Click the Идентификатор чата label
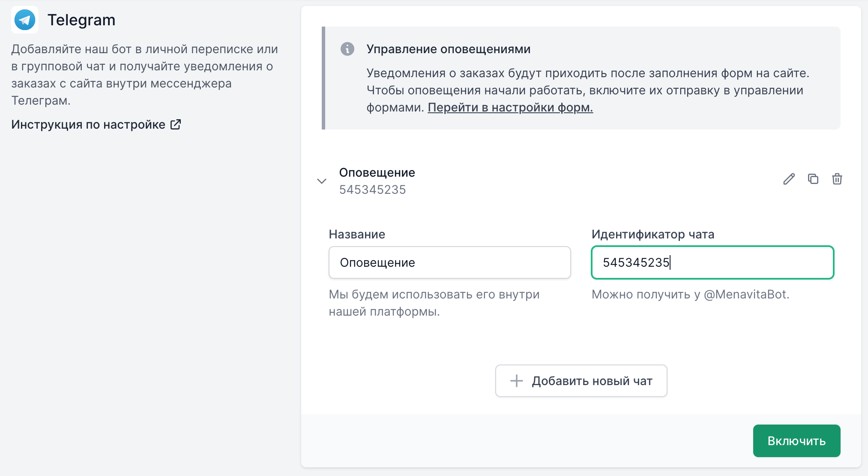Viewport: 868px width, 476px height. point(652,234)
